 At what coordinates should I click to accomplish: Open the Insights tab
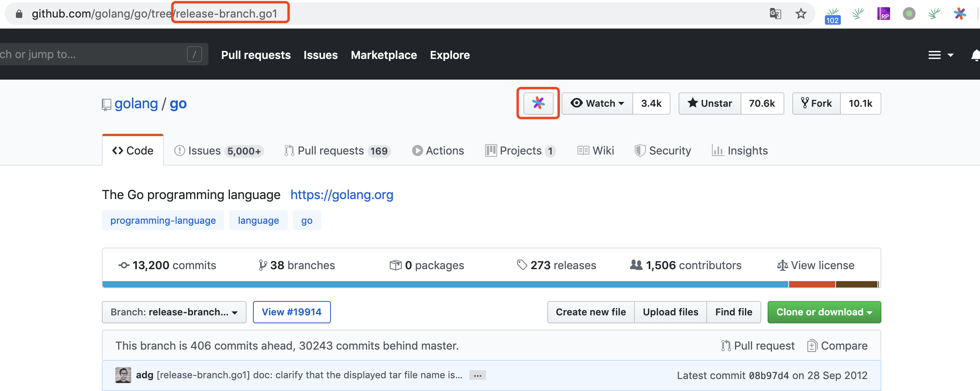tap(740, 151)
